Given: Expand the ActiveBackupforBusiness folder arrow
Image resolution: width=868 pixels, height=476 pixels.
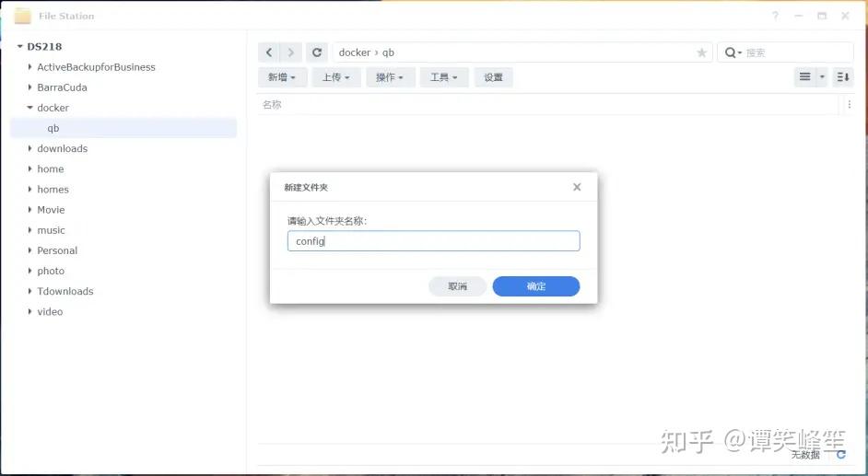Looking at the screenshot, I should [29, 67].
